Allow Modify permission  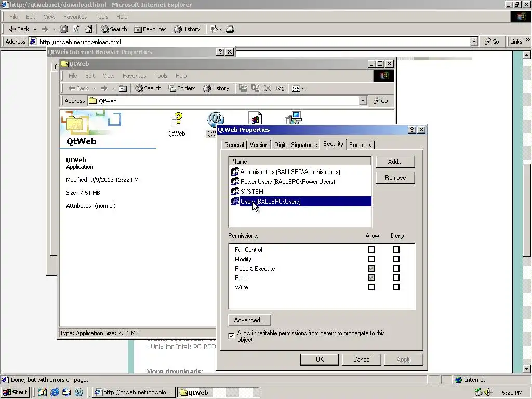371,259
